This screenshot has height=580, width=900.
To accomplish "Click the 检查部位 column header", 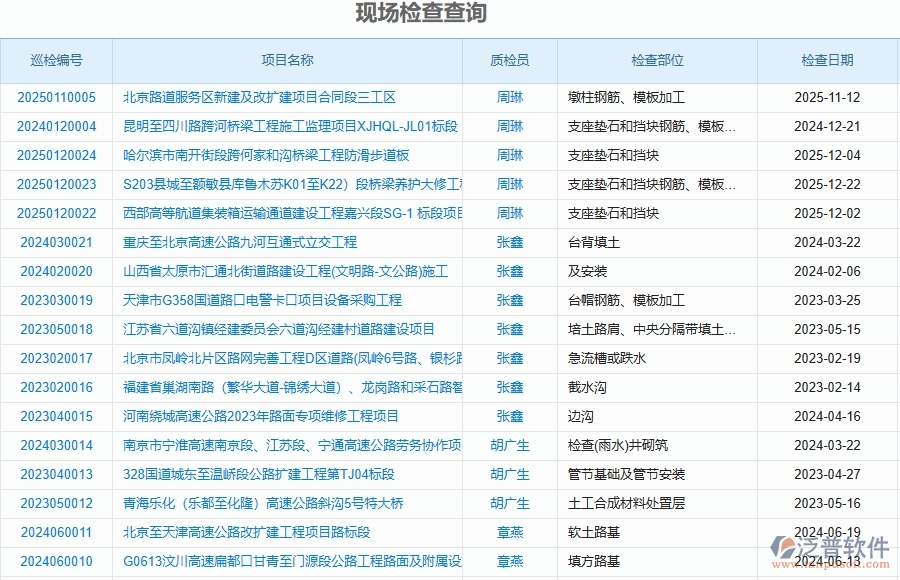I will coord(657,60).
